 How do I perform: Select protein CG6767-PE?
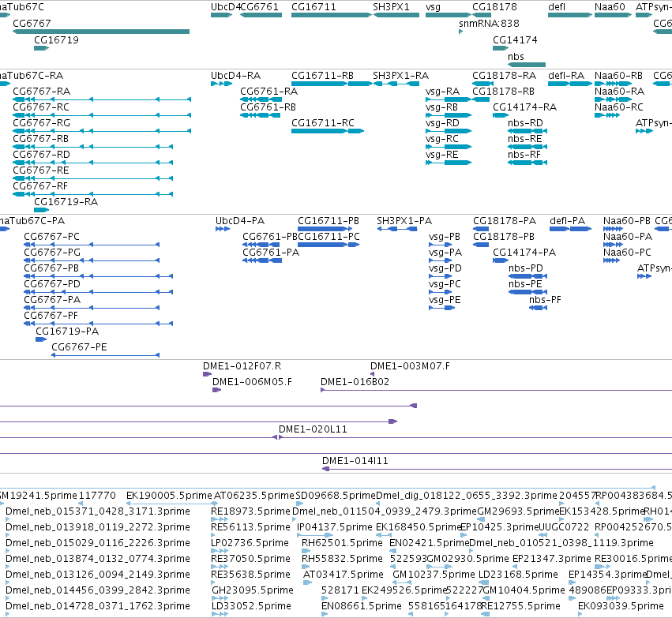pos(106,355)
